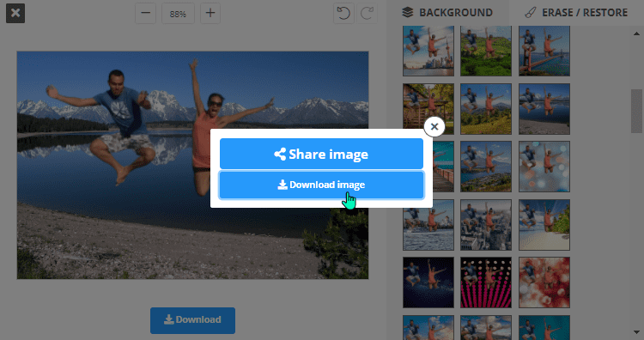Click the Download image button
The image size is (644, 340).
coord(321,185)
